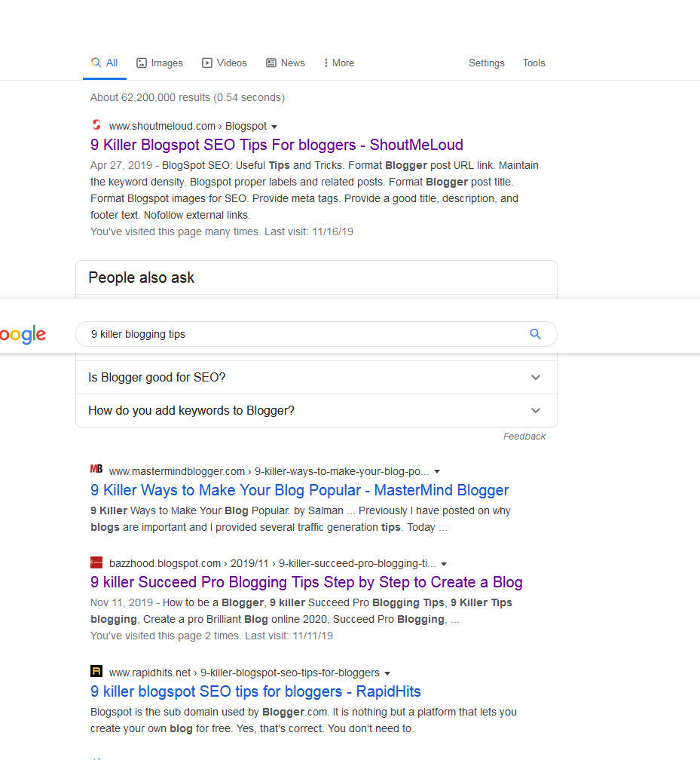Switch to Images results

(160, 63)
